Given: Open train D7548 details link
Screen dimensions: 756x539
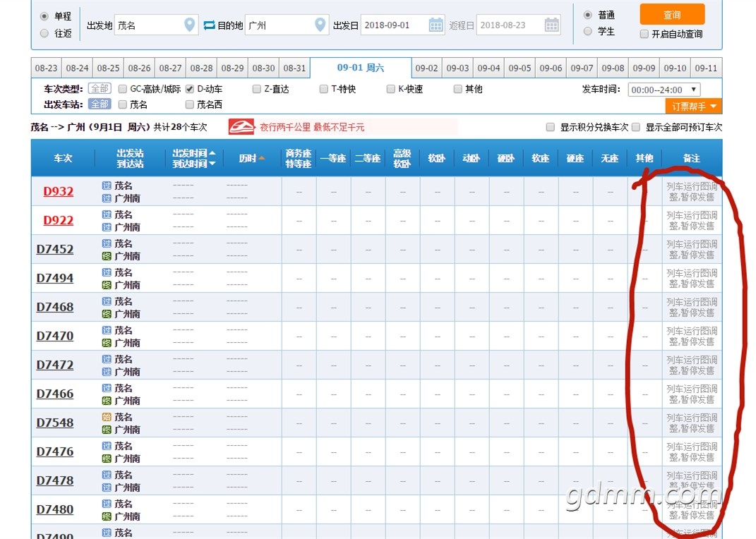Looking at the screenshot, I should click(55, 423).
